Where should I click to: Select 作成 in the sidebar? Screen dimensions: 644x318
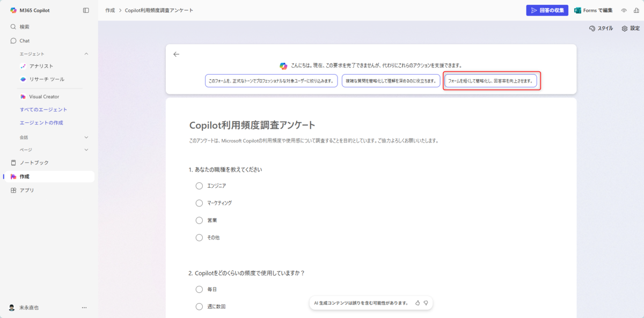(x=49, y=176)
